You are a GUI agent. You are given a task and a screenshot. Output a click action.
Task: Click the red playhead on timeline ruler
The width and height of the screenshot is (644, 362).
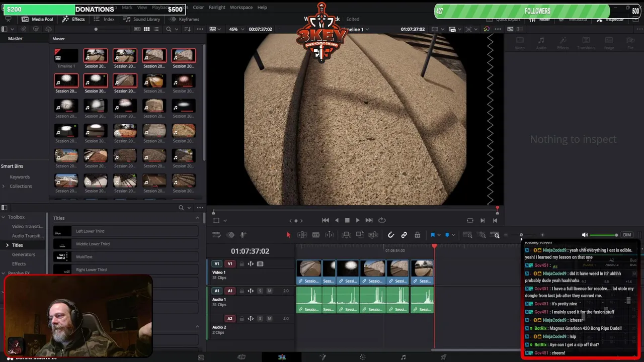tap(434, 246)
